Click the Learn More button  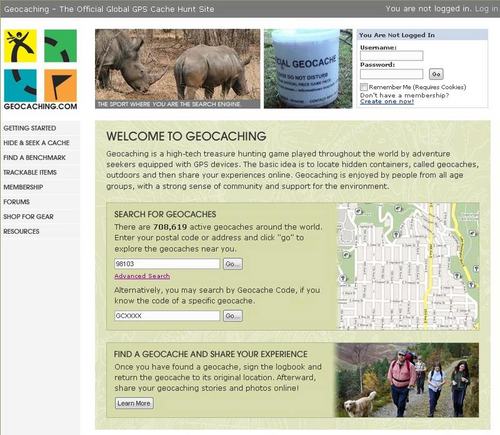pyautogui.click(x=134, y=403)
